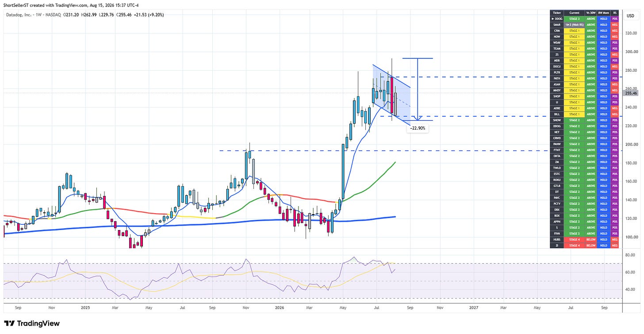Select the APPN ticker cell
This screenshot has height=334, width=644.
point(557,222)
